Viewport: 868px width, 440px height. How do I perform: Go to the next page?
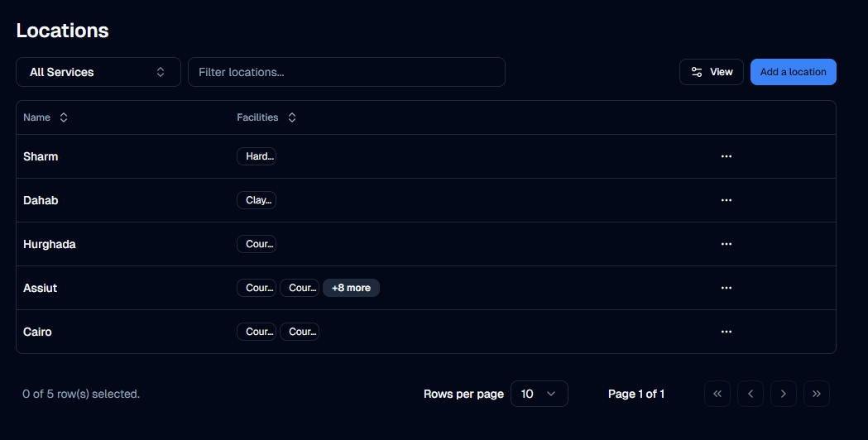784,394
